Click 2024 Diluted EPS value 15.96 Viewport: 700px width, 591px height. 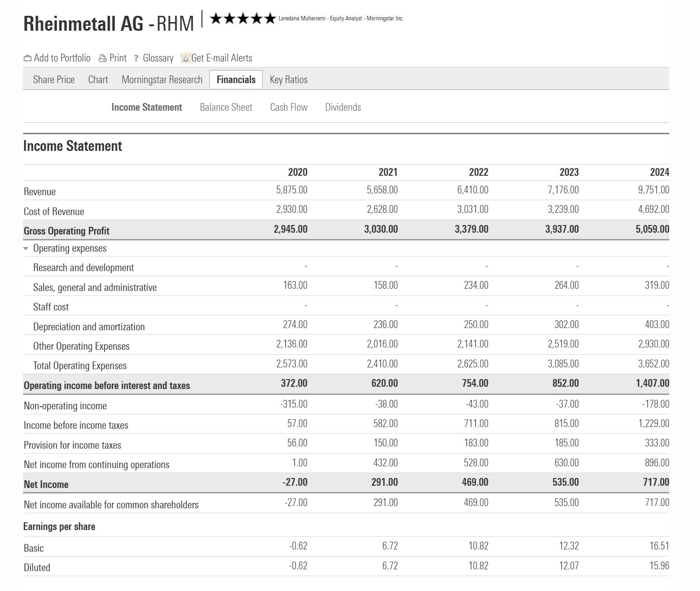click(x=659, y=566)
